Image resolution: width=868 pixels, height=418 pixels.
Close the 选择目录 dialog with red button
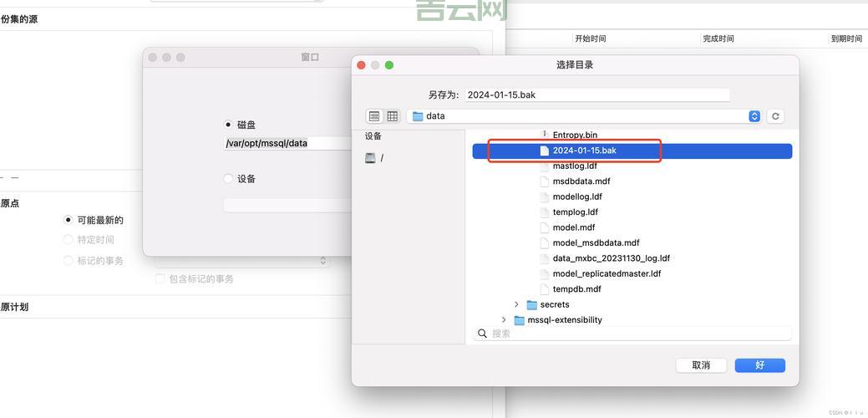tap(362, 65)
